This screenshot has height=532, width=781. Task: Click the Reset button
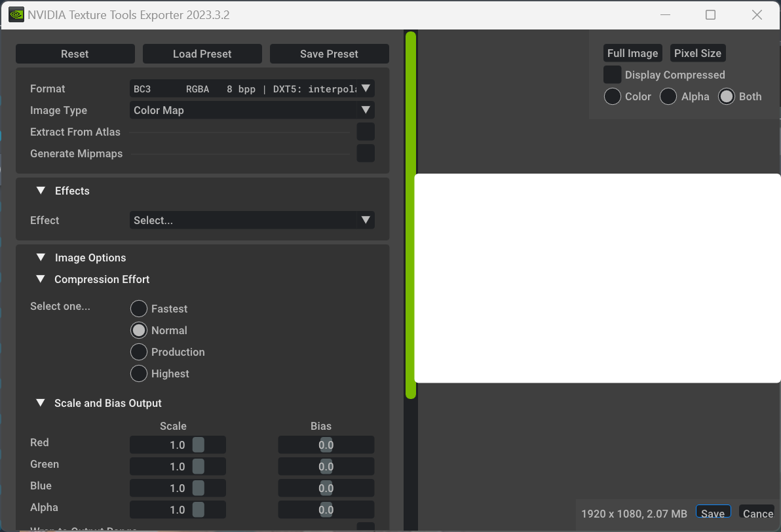pyautogui.click(x=75, y=54)
